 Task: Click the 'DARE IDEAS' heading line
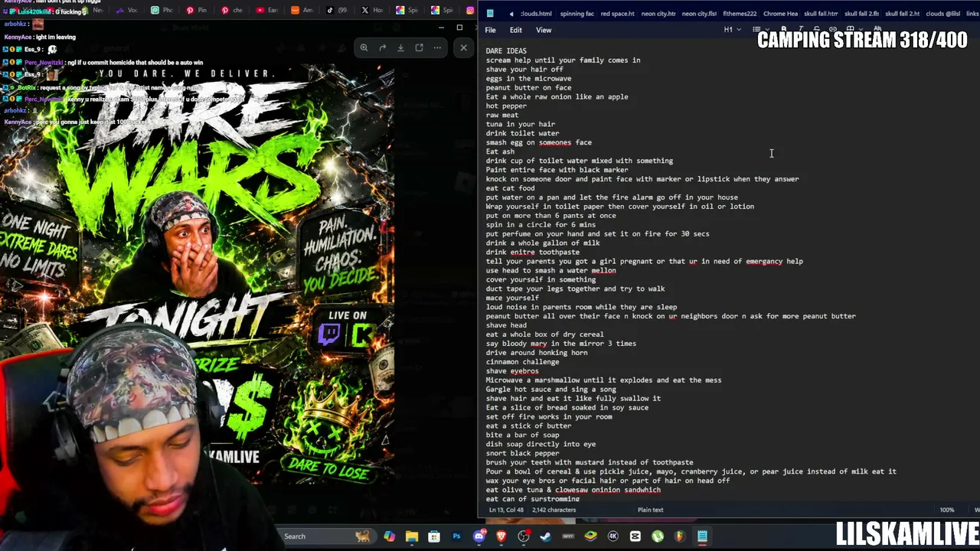[506, 51]
